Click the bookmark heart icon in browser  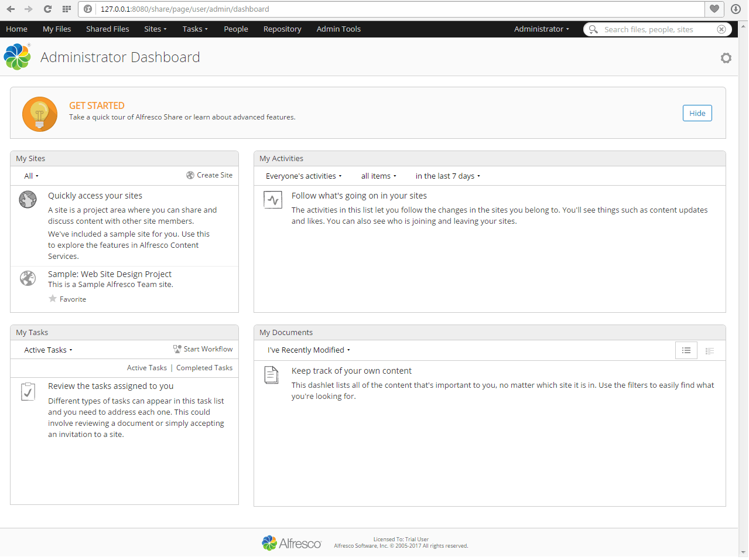click(714, 9)
